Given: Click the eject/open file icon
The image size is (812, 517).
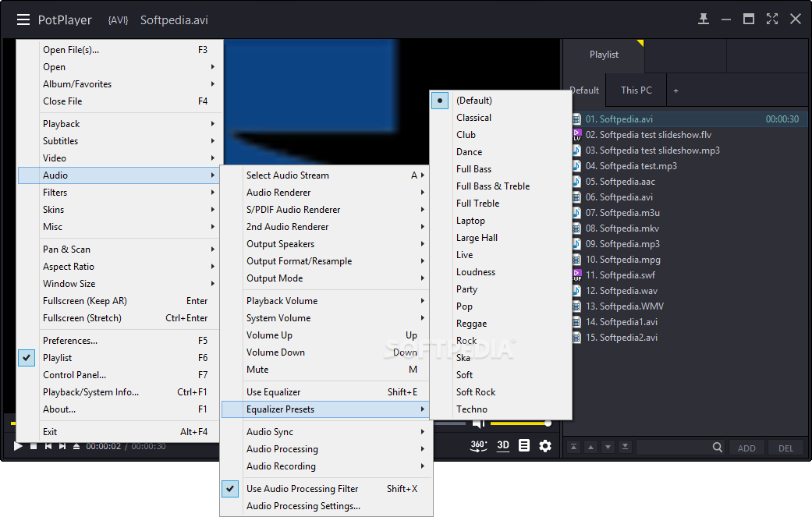Looking at the screenshot, I should coord(76,446).
